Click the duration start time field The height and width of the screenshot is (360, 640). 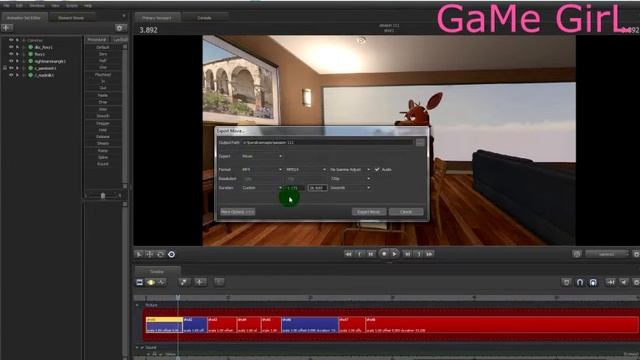point(295,188)
